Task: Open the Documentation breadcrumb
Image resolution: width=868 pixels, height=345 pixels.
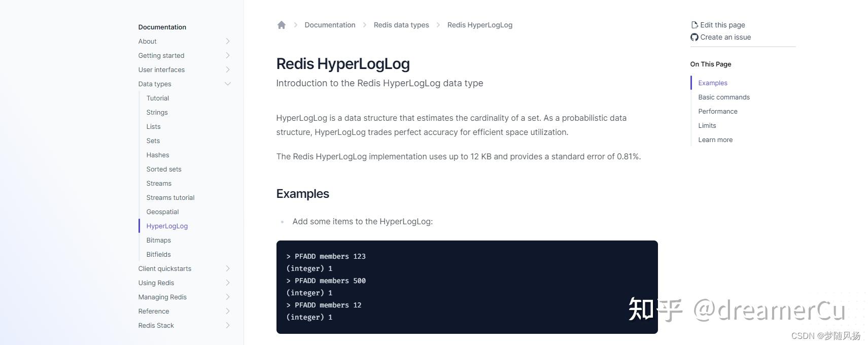Action: tap(330, 24)
